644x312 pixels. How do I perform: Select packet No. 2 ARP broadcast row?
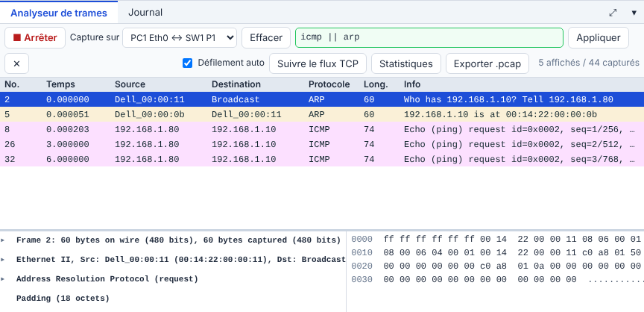pyautogui.click(x=322, y=99)
